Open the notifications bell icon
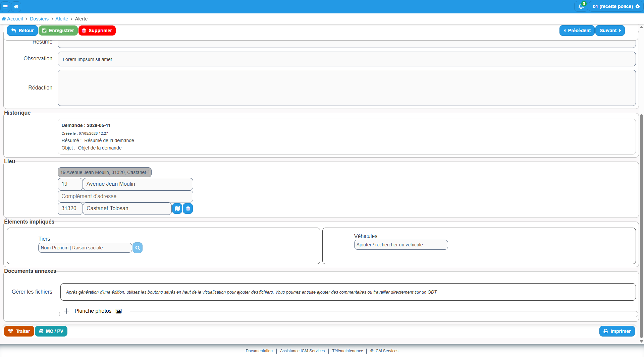 [x=581, y=6]
